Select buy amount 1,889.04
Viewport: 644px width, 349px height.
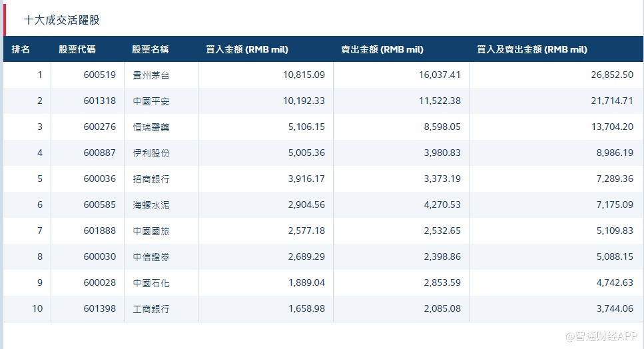pos(306,282)
